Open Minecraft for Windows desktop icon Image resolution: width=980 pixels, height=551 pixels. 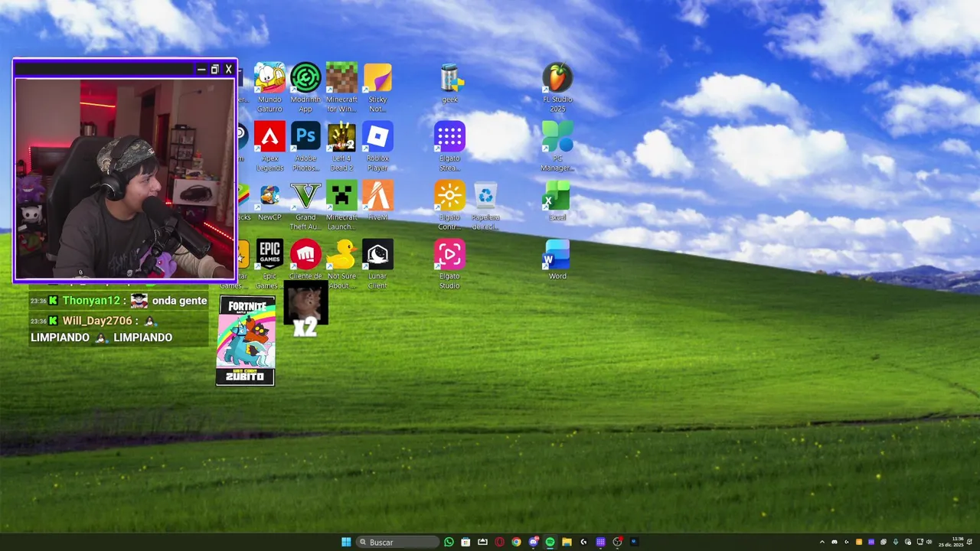(341, 87)
